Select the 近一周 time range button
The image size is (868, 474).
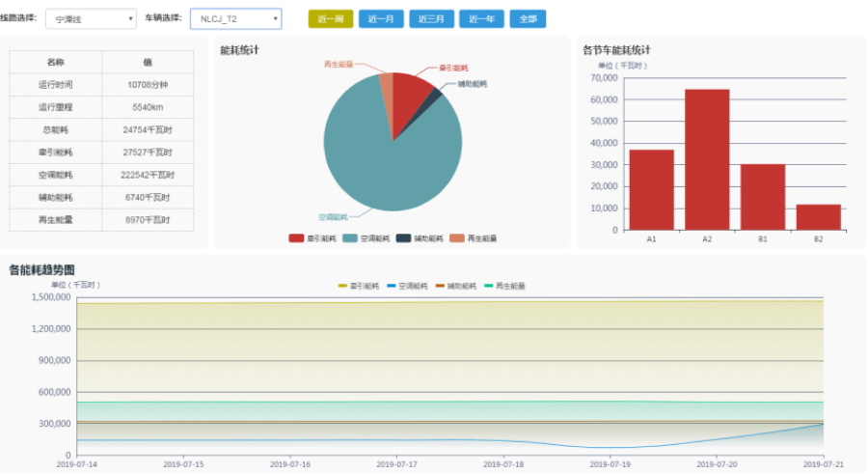click(x=331, y=19)
